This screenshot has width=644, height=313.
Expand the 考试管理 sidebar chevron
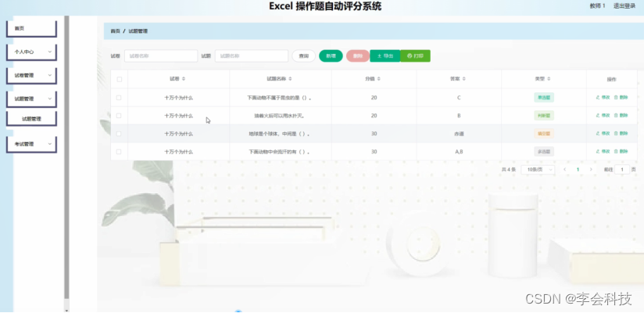click(x=50, y=144)
